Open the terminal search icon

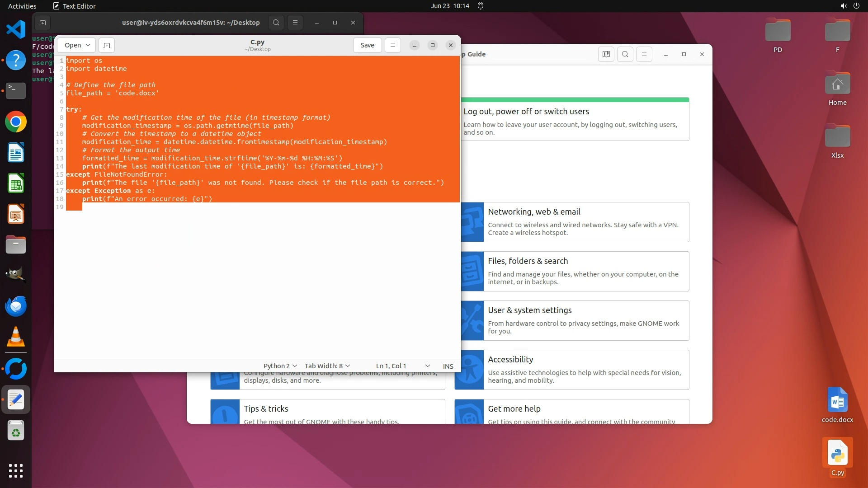276,23
